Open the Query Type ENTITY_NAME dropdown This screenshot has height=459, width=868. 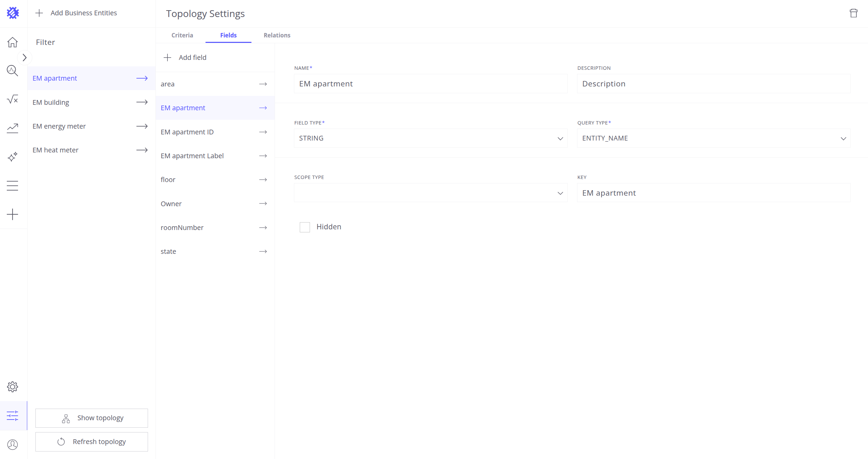tap(714, 138)
